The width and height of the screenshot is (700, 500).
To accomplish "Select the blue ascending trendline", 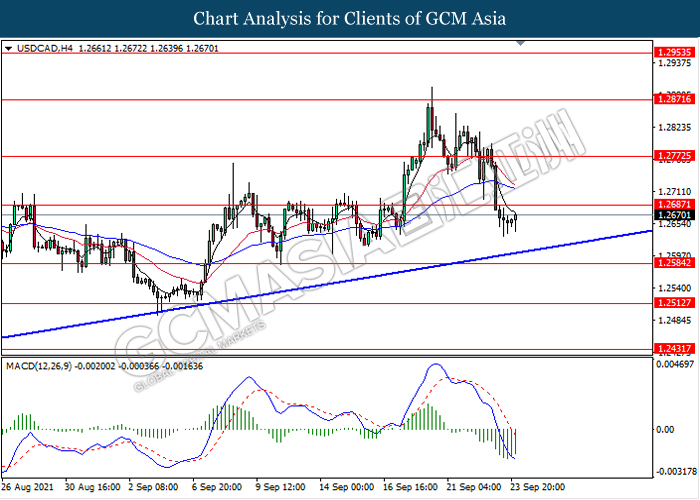I will [x=326, y=284].
